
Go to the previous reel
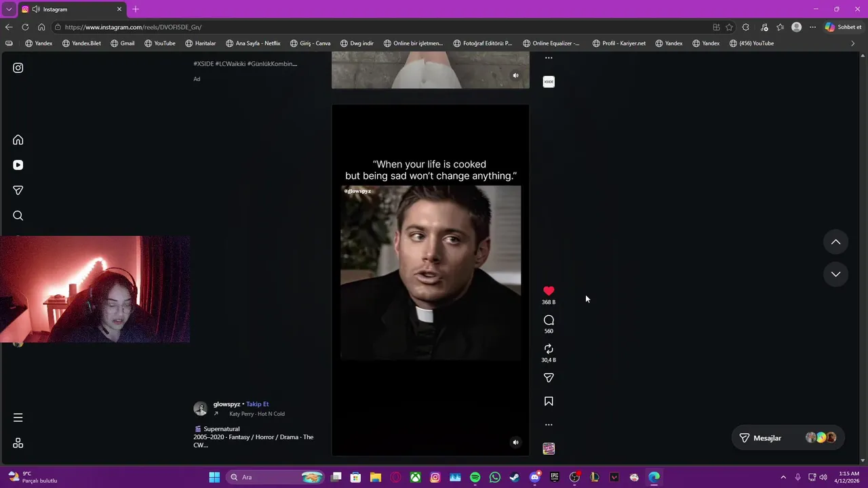click(835, 242)
